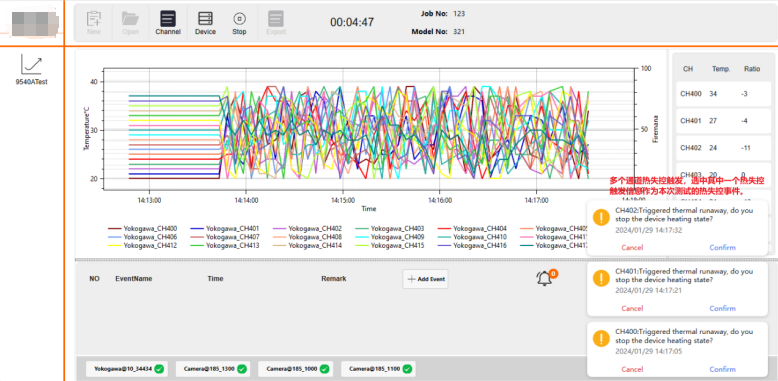Click green check on Yokogawa@10_34434

pos(159,369)
